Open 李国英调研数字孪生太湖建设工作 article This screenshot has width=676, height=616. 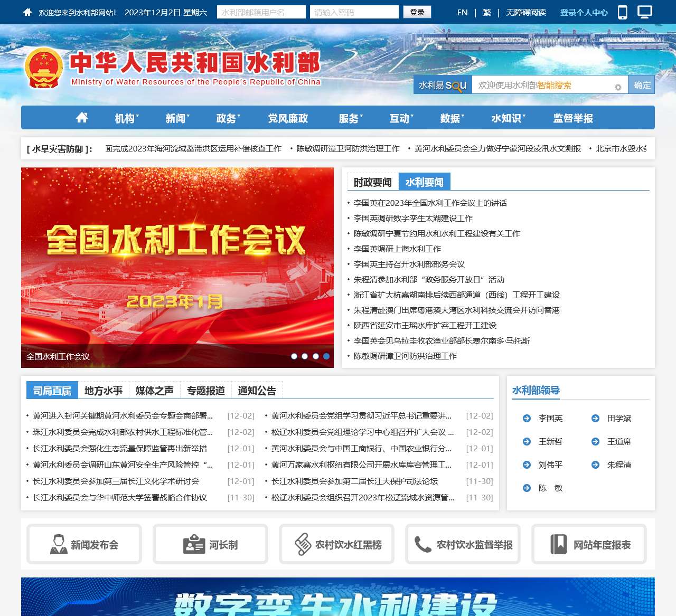(x=413, y=218)
